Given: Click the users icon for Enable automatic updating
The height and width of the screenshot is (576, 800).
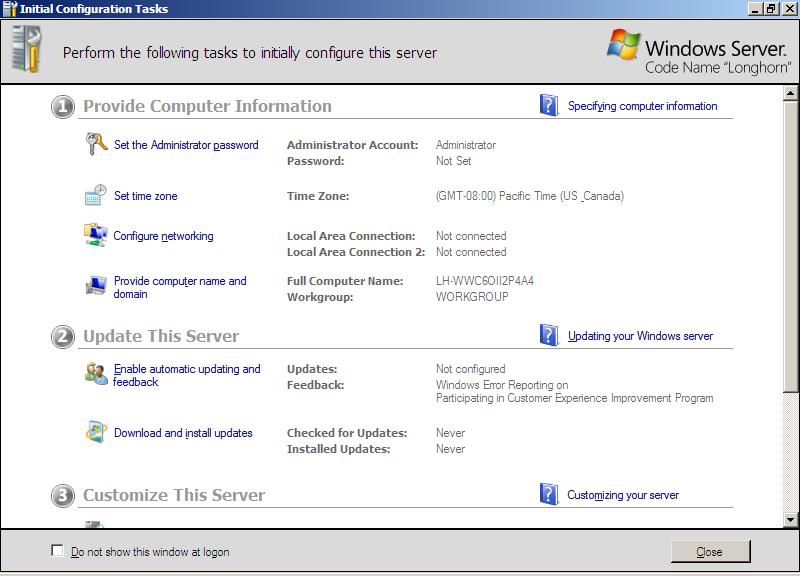Looking at the screenshot, I should (96, 374).
